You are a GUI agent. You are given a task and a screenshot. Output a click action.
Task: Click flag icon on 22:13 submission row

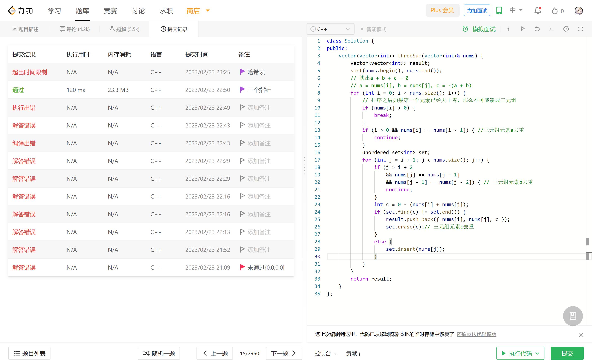pyautogui.click(x=242, y=232)
